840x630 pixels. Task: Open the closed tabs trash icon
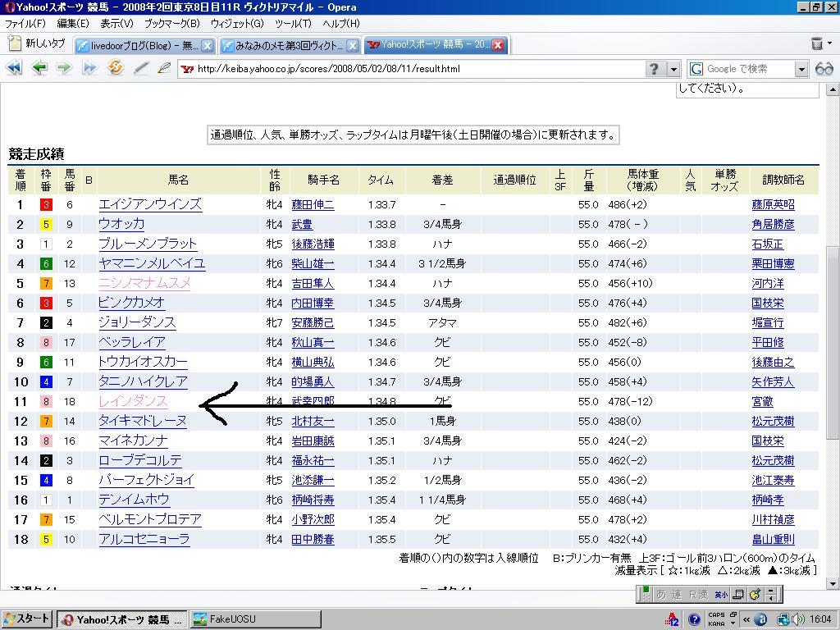coord(816,43)
